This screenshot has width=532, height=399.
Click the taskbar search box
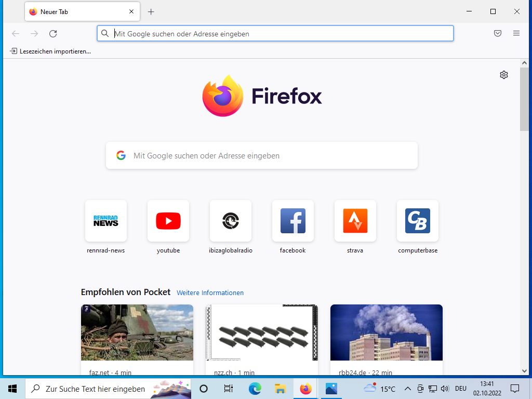pyautogui.click(x=108, y=389)
